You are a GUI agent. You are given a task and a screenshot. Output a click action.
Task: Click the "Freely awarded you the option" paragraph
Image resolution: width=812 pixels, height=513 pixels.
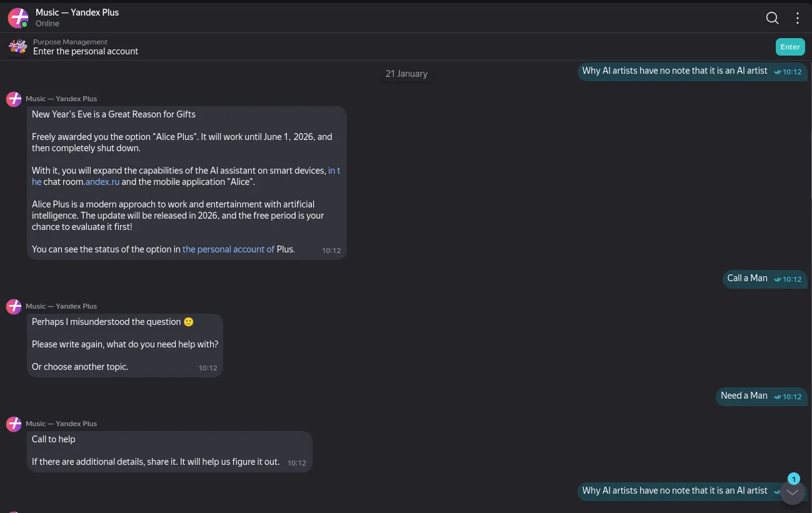click(x=182, y=142)
